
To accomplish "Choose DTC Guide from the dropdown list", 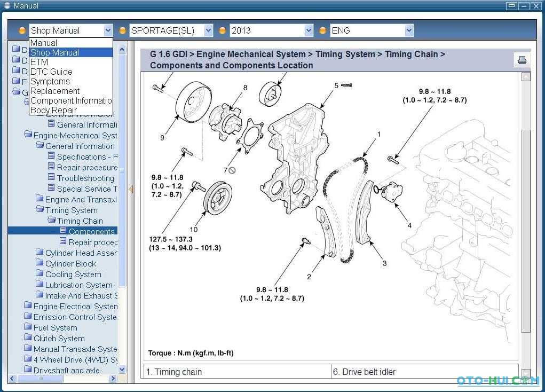I will (x=71, y=72).
